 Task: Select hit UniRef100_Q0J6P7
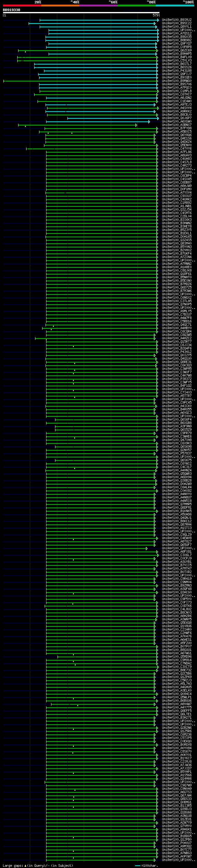tap(177, 118)
